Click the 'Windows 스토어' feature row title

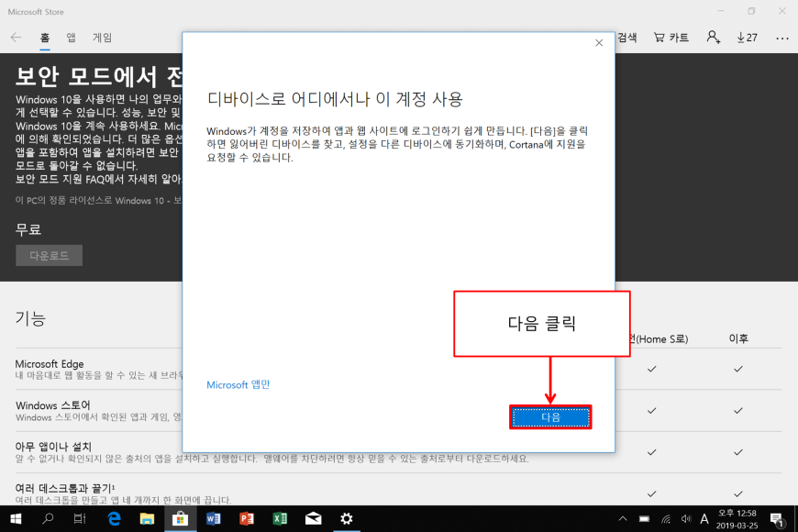tap(53, 405)
